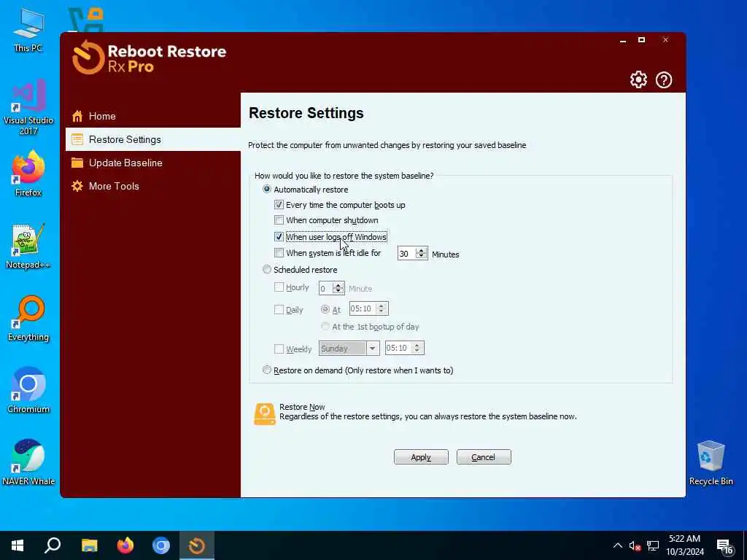Screen dimensions: 747x560
Task: Open More Tools in the sidebar
Action: (152, 186)
